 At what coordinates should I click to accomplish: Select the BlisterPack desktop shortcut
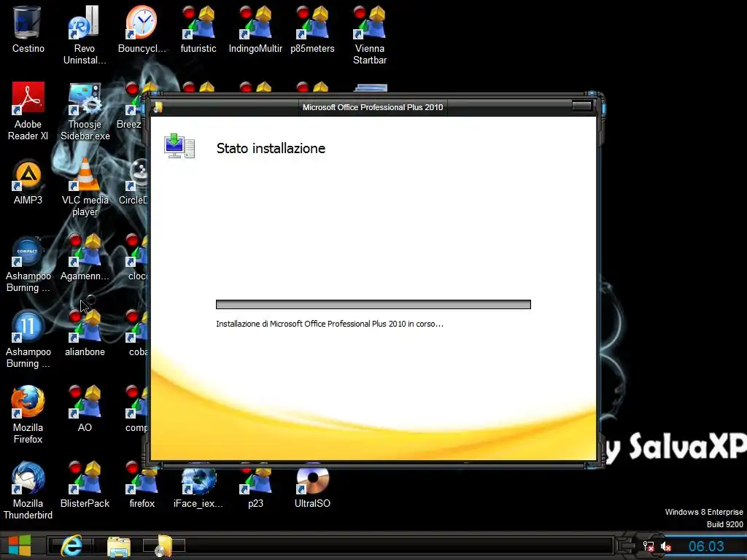[85, 485]
